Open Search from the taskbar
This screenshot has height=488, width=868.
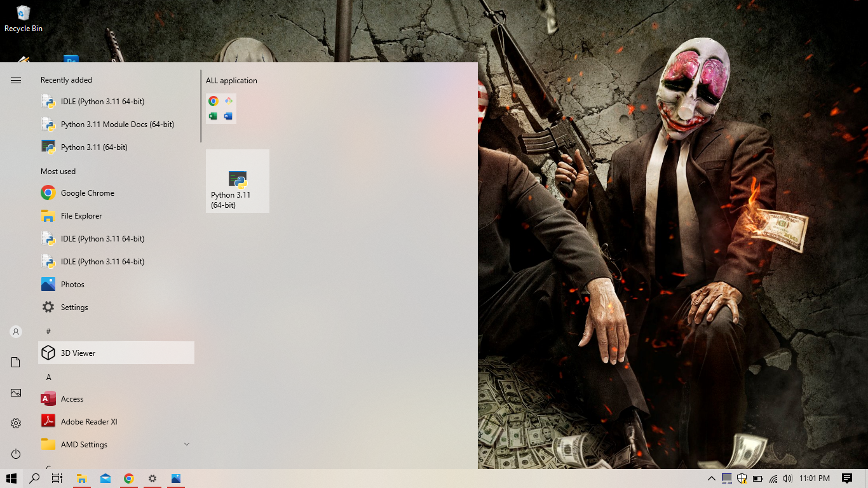point(34,478)
